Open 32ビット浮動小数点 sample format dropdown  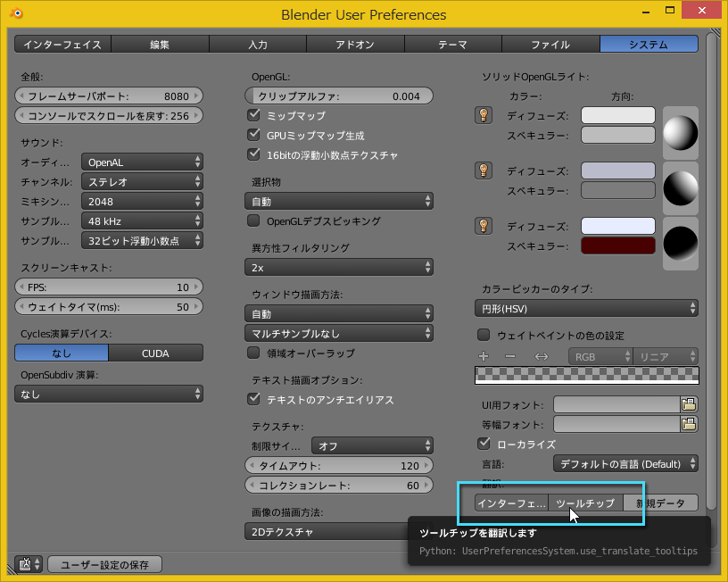click(x=142, y=241)
